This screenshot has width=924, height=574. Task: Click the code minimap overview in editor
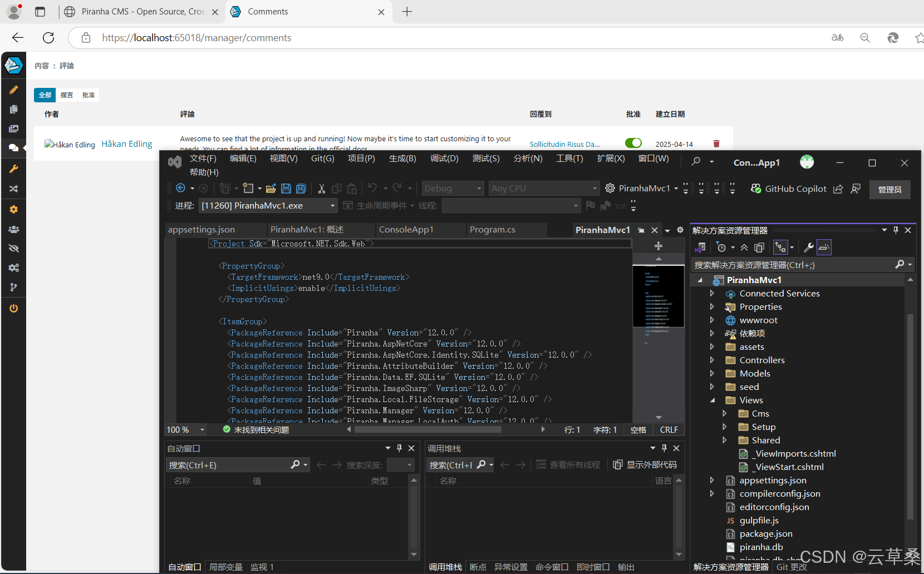click(x=658, y=296)
